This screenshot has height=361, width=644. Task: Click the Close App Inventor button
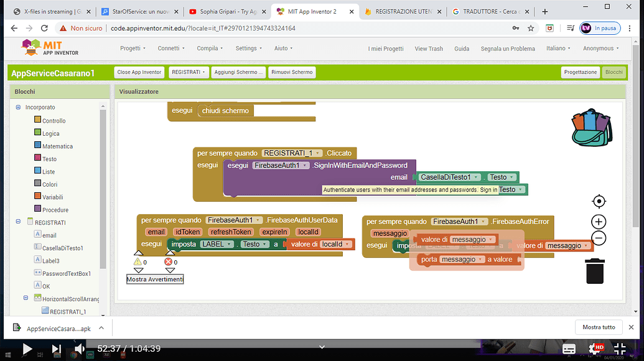coord(139,72)
